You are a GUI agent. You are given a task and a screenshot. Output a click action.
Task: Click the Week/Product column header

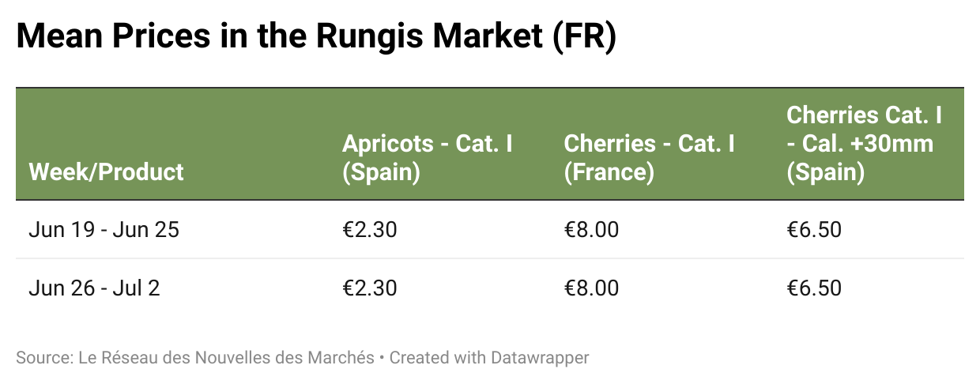[106, 171]
